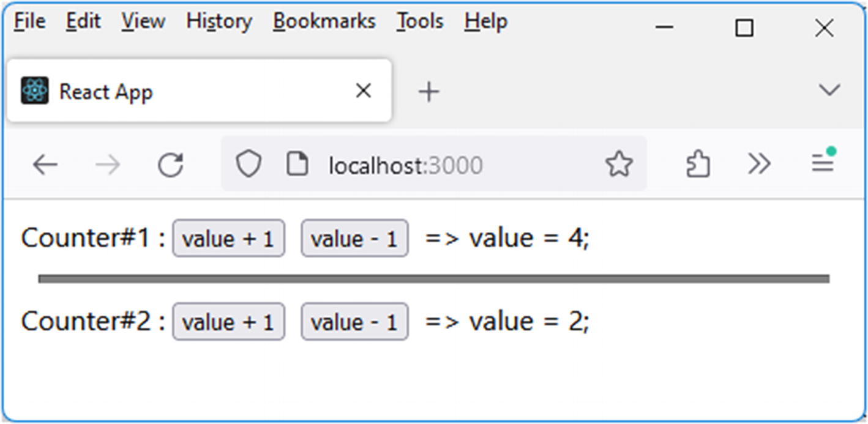Reload the current page
This screenshot has width=868, height=424.
[x=170, y=165]
